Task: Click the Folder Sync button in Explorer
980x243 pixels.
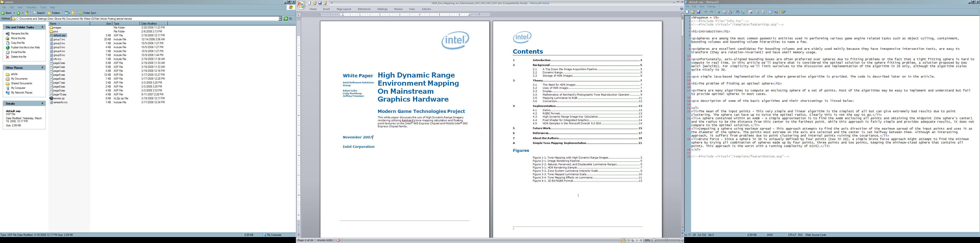Action: tap(88, 13)
